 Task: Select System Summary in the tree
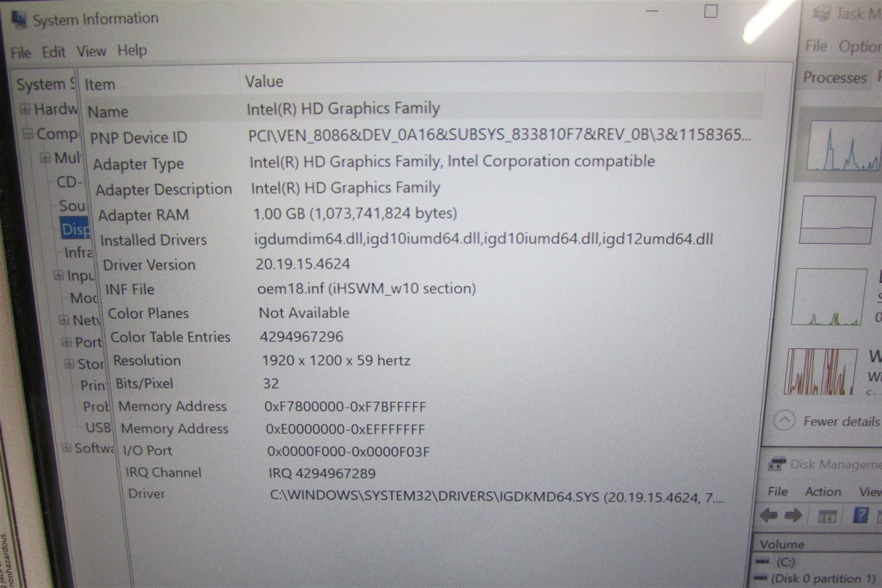point(46,84)
